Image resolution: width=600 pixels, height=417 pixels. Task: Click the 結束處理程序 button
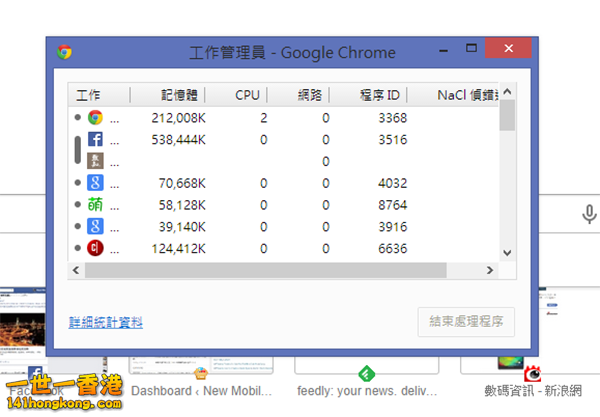[x=466, y=322]
